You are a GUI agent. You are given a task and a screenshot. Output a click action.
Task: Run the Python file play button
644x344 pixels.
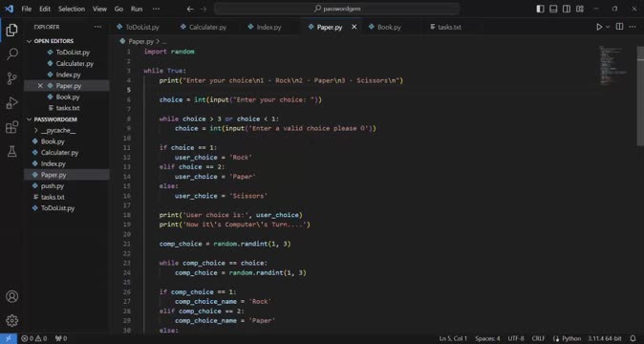pos(599,27)
